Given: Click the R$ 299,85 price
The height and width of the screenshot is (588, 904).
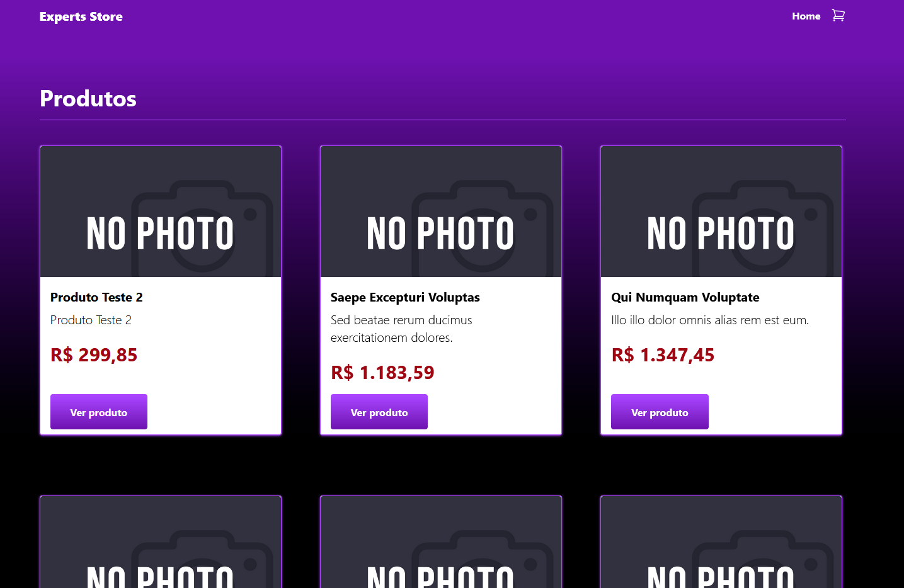Looking at the screenshot, I should click(94, 355).
